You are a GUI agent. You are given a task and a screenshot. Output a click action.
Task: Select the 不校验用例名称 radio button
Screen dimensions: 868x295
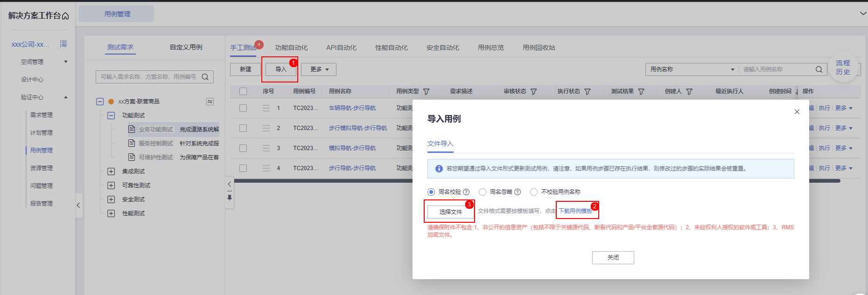point(534,192)
